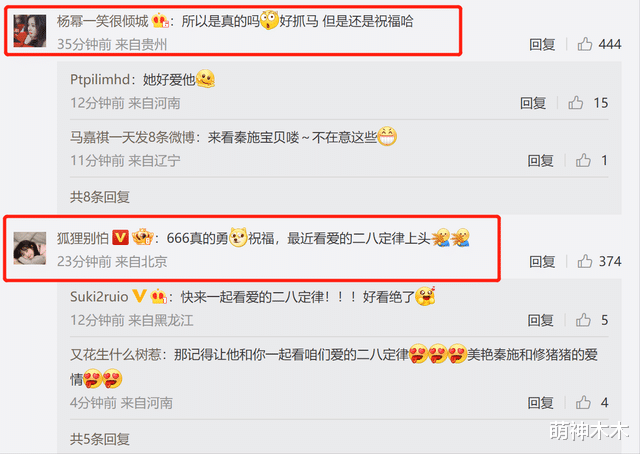The width and height of the screenshot is (640, 454).
Task: Click 回复 on 又花生什么树惹's reply
Action: (x=540, y=403)
